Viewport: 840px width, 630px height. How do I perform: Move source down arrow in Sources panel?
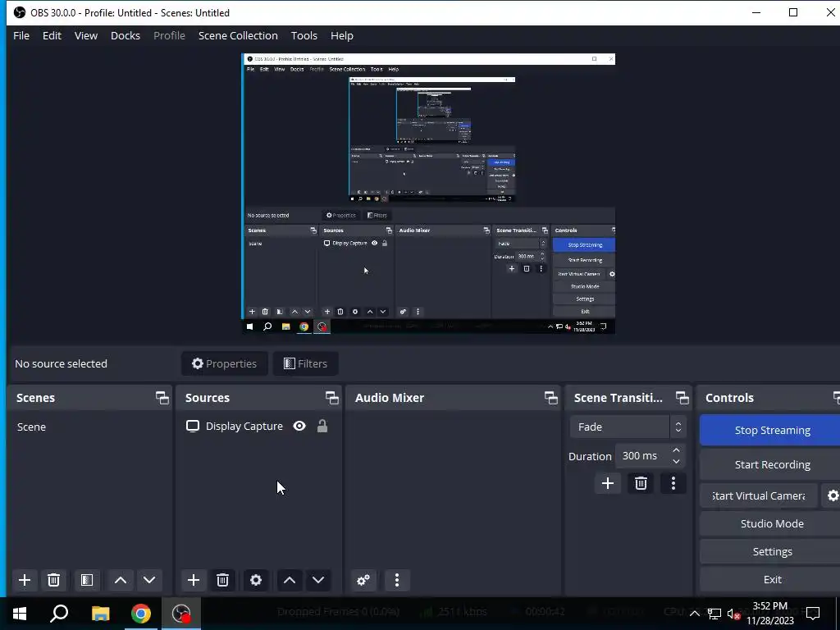coord(318,580)
